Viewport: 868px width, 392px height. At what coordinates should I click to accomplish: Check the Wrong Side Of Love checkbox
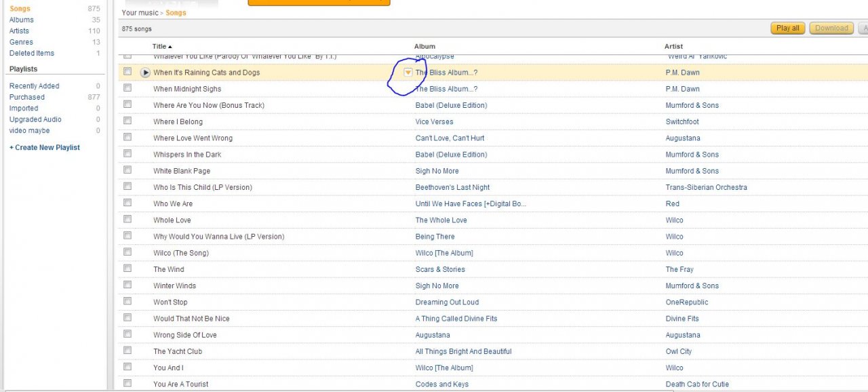(x=127, y=334)
